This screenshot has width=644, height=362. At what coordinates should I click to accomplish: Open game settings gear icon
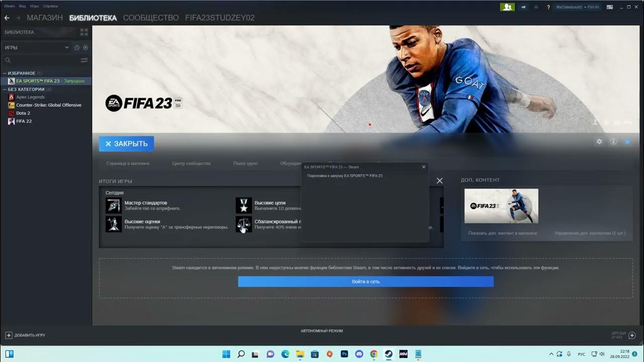tap(599, 142)
